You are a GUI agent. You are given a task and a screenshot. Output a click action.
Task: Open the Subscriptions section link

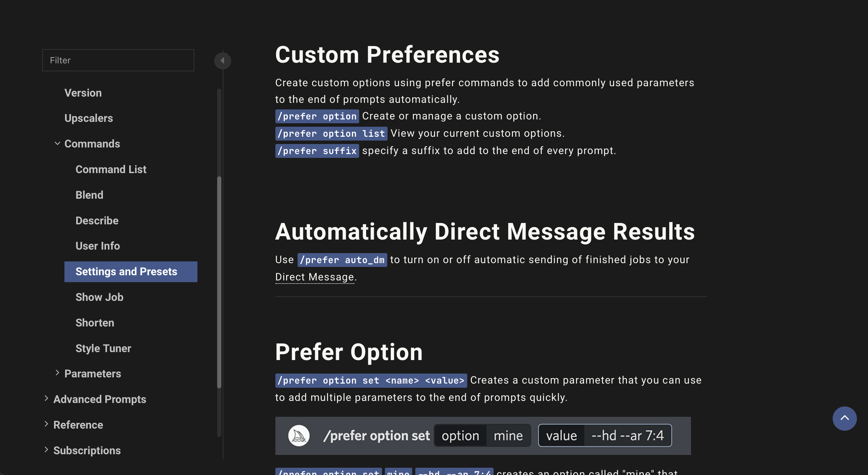click(x=87, y=450)
